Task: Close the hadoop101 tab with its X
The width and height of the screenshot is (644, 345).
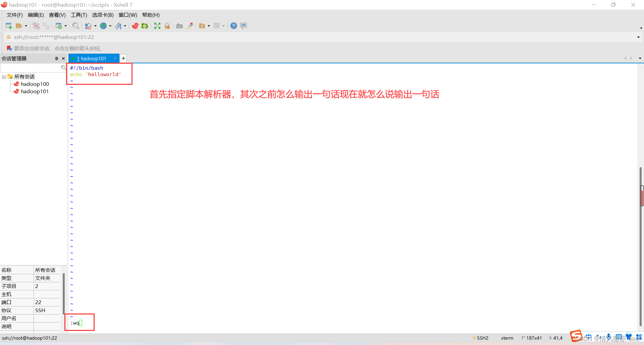Action: [x=115, y=58]
